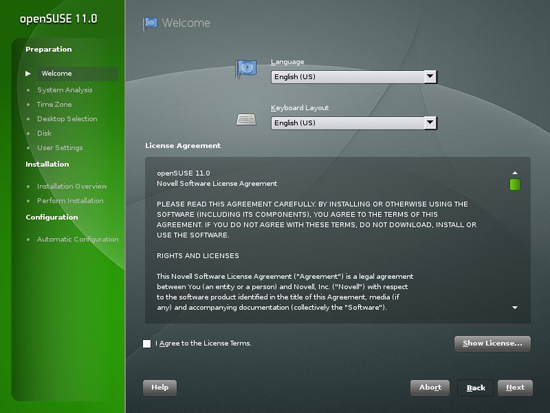Image resolution: width=550 pixels, height=413 pixels.
Task: Select System Analysis in the sidebar
Action: (65, 90)
